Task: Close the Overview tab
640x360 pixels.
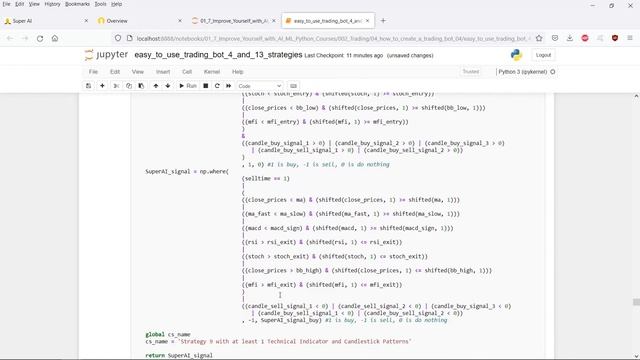Action: (x=180, y=21)
